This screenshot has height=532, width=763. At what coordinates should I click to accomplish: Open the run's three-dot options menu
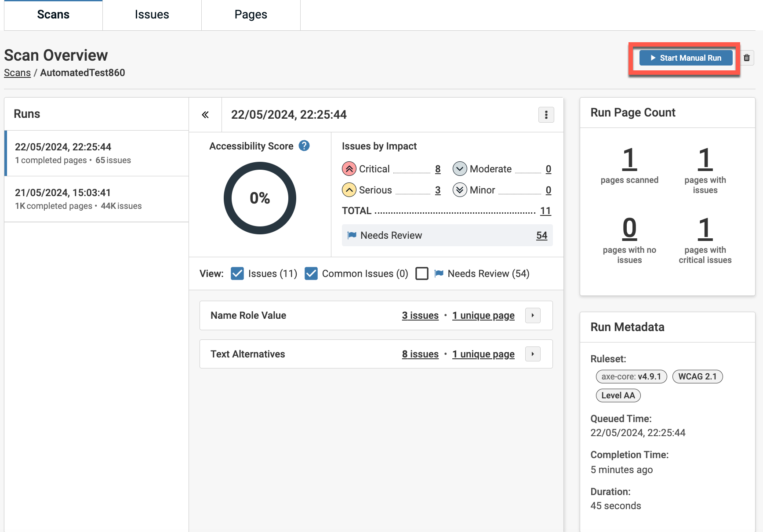(x=546, y=115)
